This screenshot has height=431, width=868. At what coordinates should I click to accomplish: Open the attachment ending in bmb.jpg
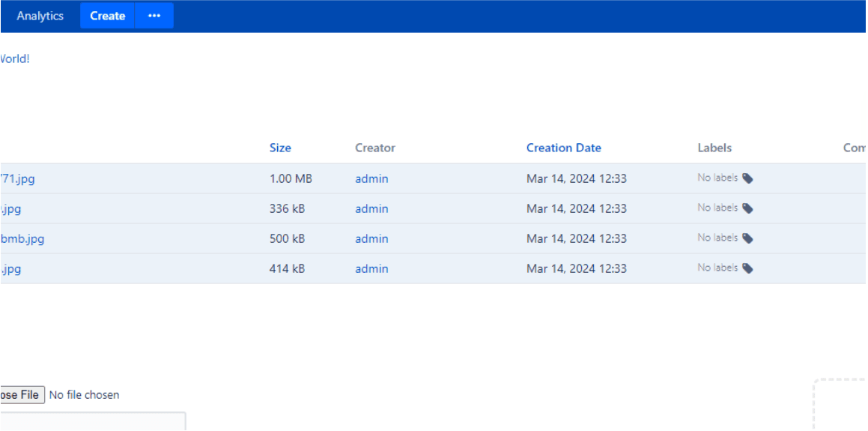(22, 239)
